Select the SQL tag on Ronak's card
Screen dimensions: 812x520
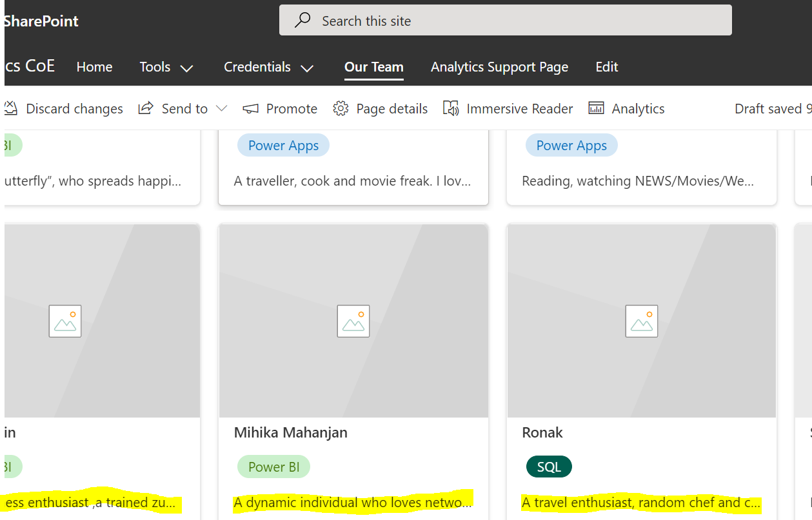click(x=549, y=466)
